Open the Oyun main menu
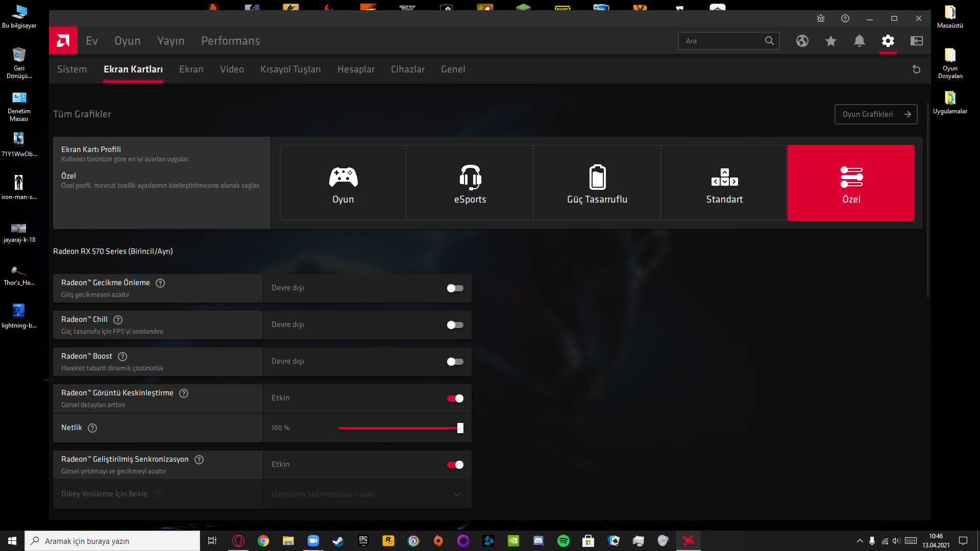The height and width of the screenshot is (551, 980). pyautogui.click(x=127, y=41)
